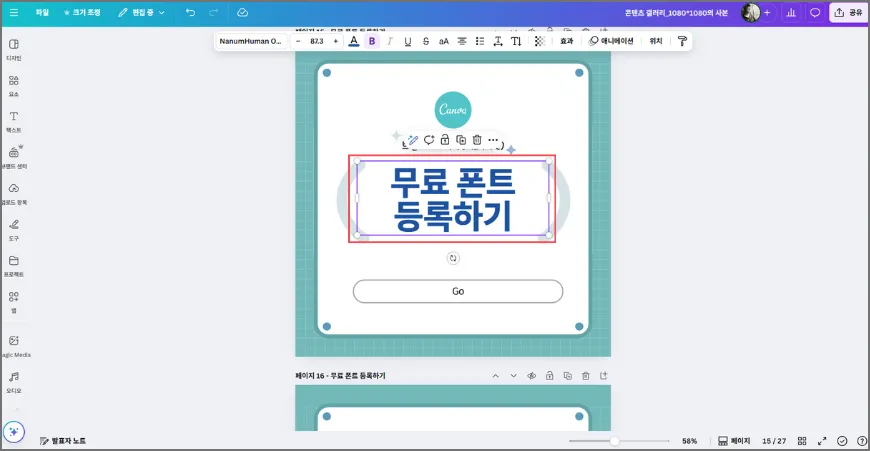This screenshot has height=451, width=870.
Task: Change text alignment
Action: pos(462,41)
